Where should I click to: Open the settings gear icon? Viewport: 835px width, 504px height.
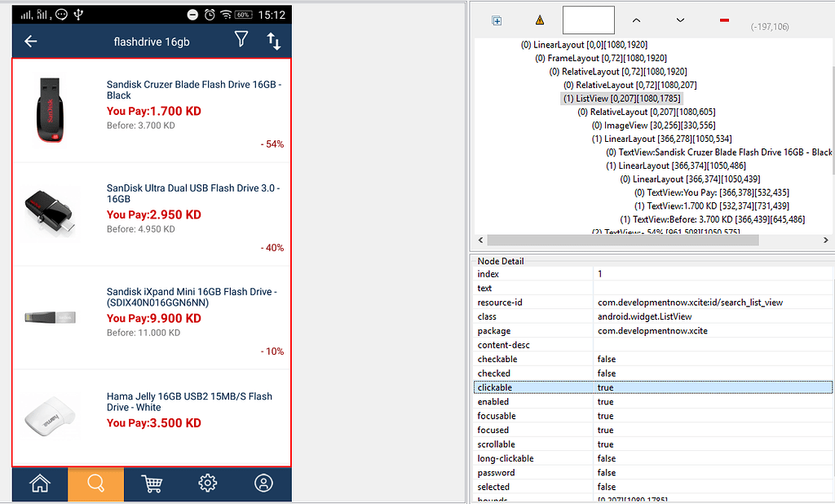(x=208, y=484)
